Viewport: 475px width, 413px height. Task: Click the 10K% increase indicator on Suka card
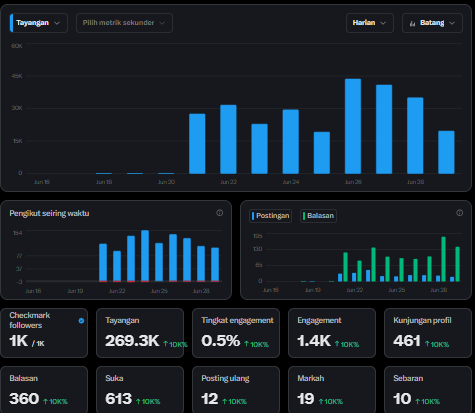(148, 402)
